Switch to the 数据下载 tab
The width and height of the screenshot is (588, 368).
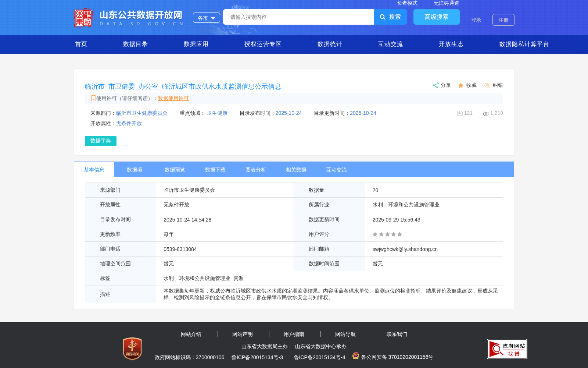(215, 170)
